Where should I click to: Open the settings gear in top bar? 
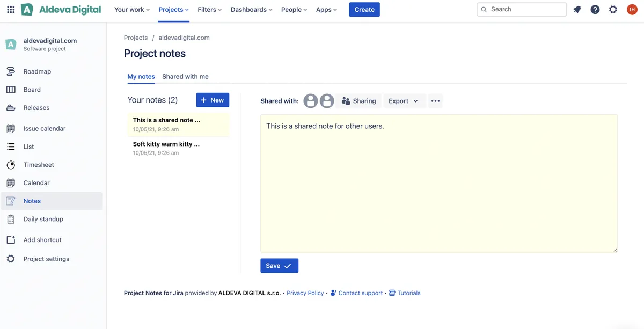613,10
